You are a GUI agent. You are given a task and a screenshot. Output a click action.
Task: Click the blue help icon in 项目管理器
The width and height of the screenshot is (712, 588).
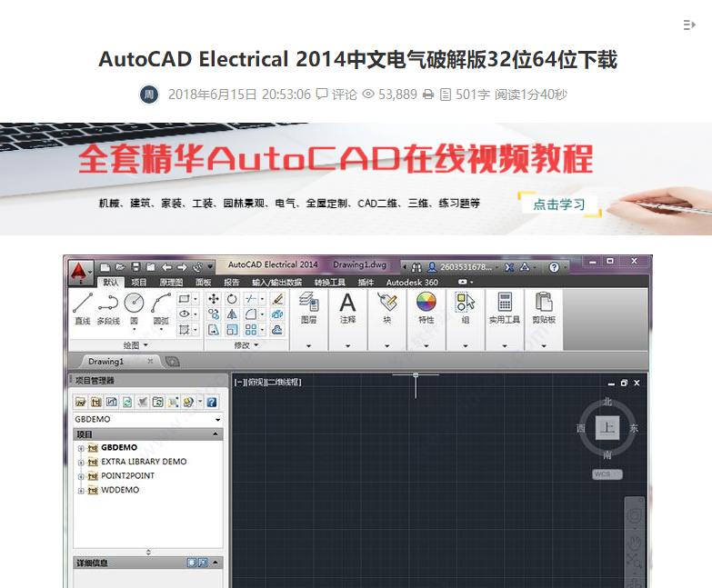[211, 402]
